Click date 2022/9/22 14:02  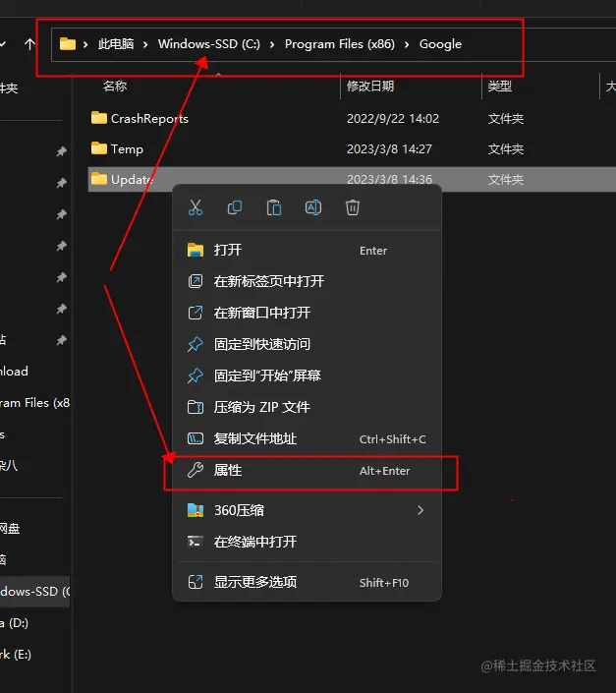click(x=393, y=118)
